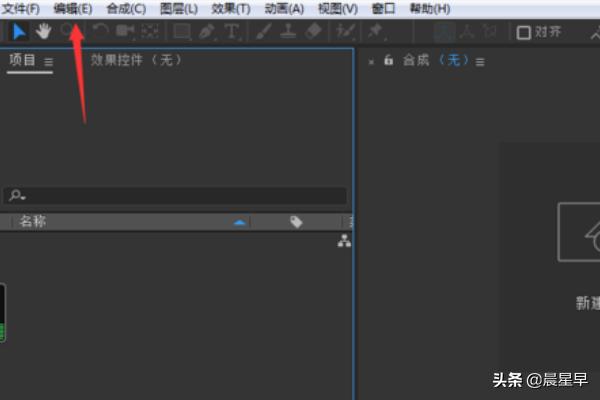
Task: Select the Hand tool
Action: point(43,31)
